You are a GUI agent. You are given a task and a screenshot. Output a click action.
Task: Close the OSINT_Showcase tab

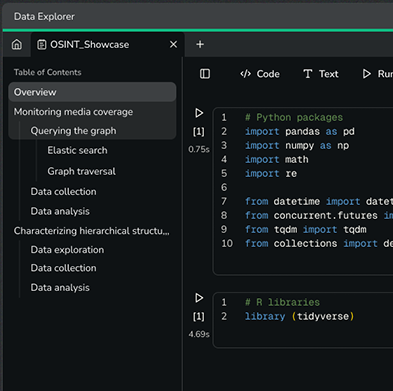173,44
